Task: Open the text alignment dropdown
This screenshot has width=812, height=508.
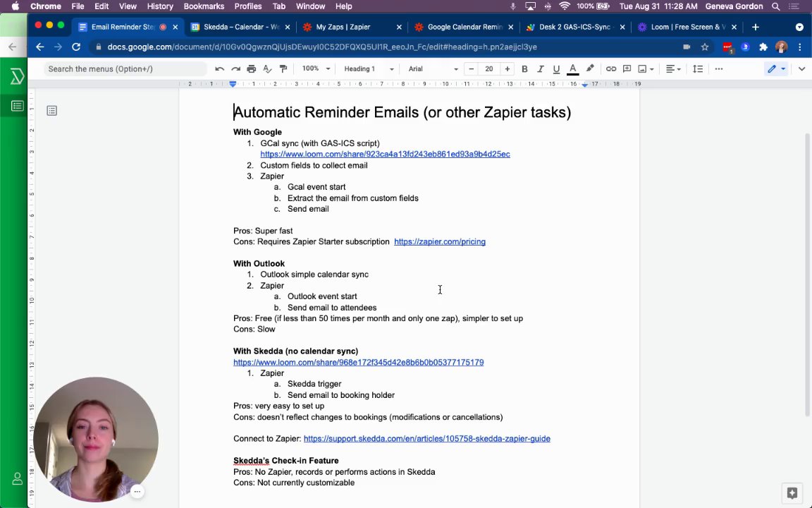Action: tap(672, 69)
